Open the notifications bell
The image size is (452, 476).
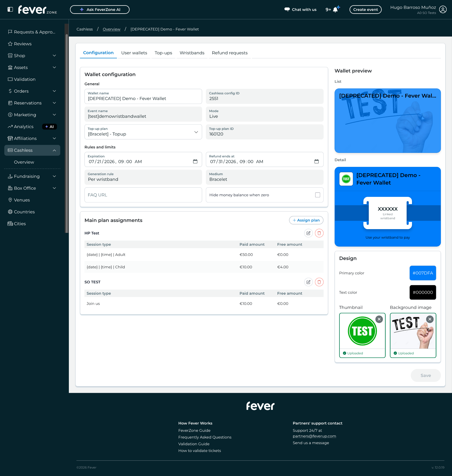(x=335, y=9)
